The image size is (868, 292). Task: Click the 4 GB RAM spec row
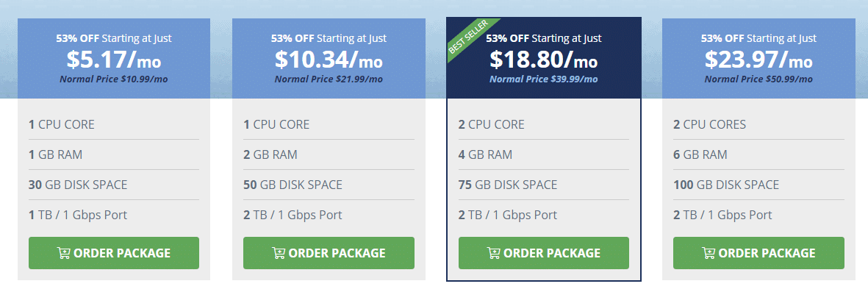pos(544,154)
